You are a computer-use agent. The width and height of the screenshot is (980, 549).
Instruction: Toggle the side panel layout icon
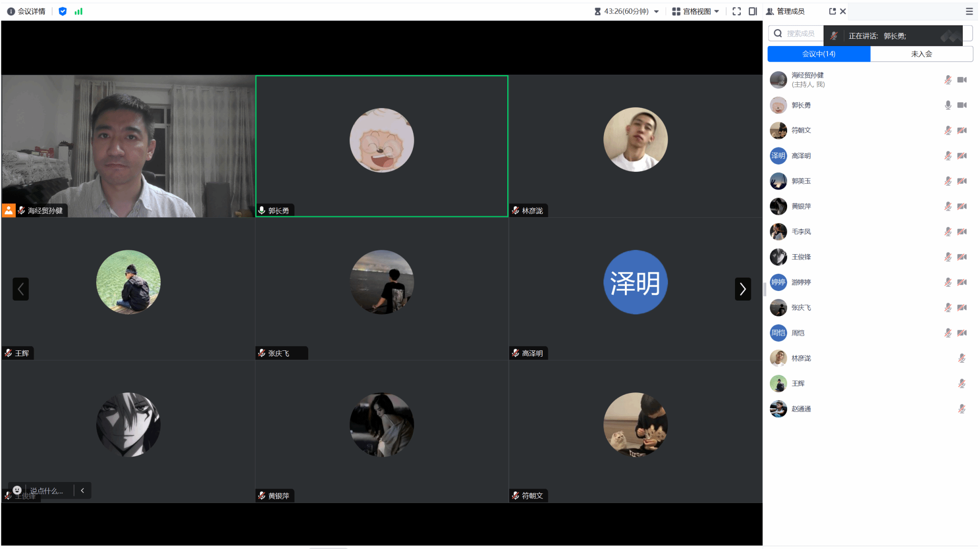coord(753,11)
